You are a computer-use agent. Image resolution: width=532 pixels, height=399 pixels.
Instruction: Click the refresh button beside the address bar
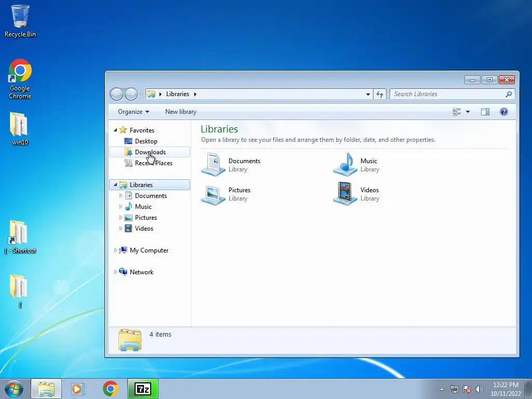(x=380, y=95)
